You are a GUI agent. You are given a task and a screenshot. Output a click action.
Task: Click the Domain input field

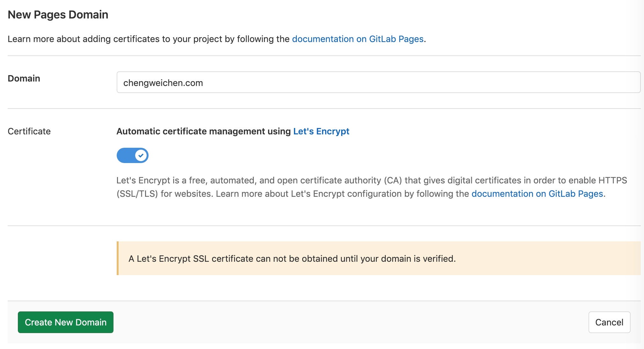378,82
